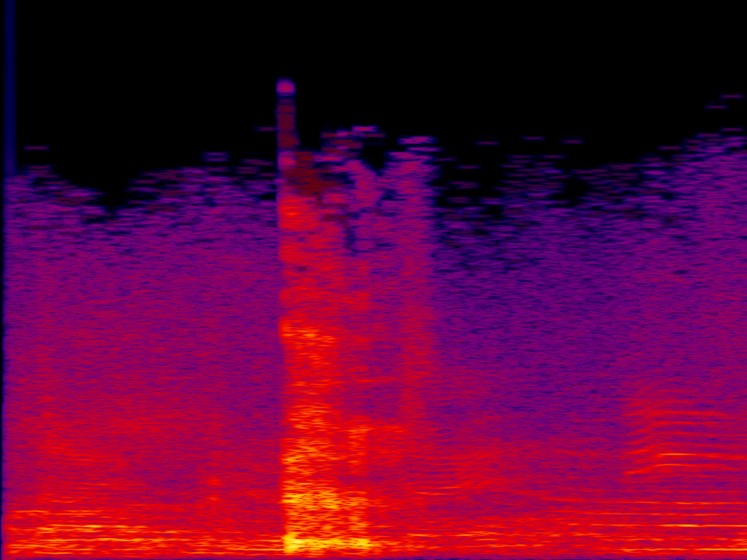Click the thin blue vertical bar at left edge
Image resolution: width=747 pixels, height=560 pixels.
(x=9, y=87)
